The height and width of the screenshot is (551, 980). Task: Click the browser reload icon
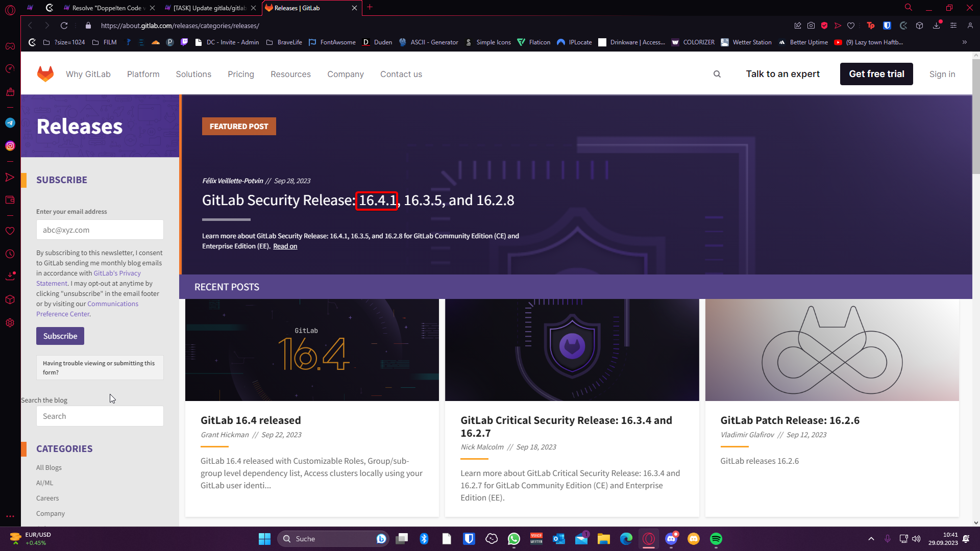pyautogui.click(x=64, y=26)
